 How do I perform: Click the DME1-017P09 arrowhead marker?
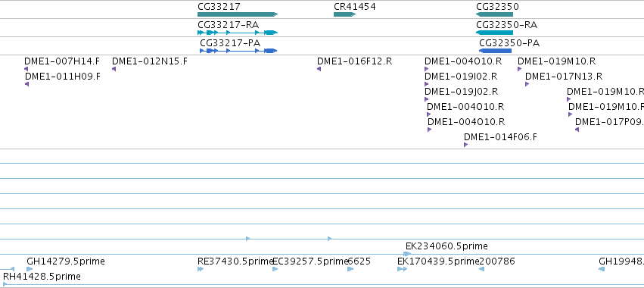pos(577,130)
